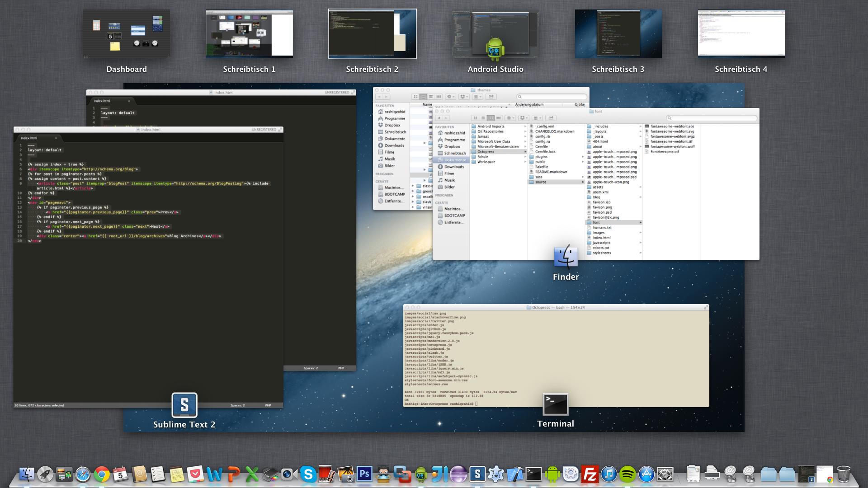
Task: Open Contacts address book in Dock
Action: 139,474
